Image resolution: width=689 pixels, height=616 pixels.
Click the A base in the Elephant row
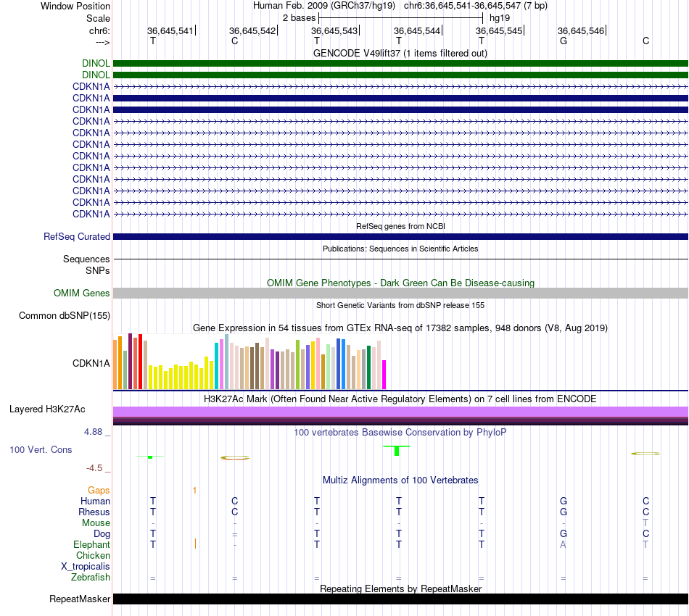(564, 544)
